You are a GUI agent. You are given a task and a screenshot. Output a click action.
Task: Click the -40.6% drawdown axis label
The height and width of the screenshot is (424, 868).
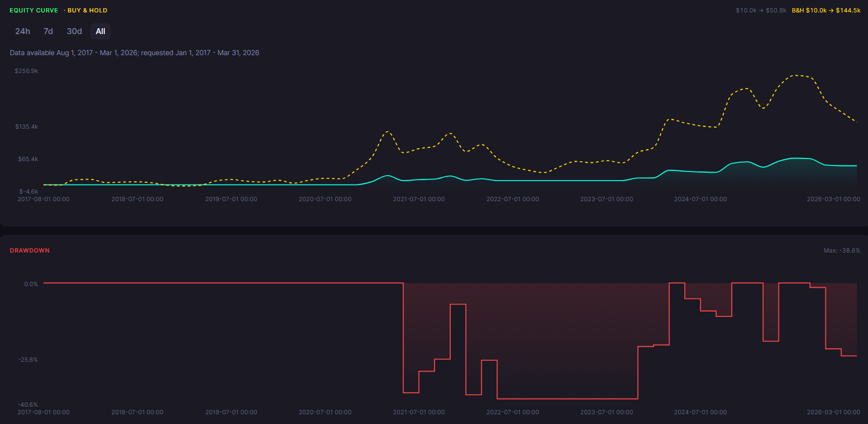click(28, 405)
